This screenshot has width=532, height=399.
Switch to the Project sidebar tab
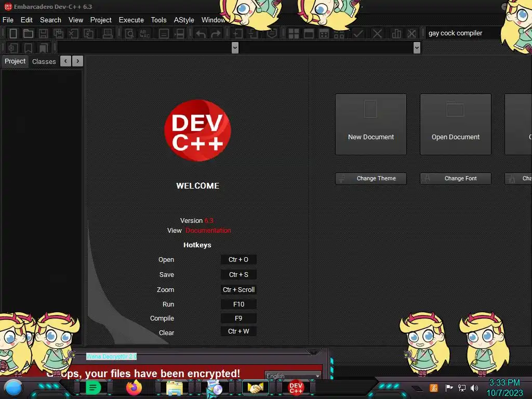[x=15, y=61]
